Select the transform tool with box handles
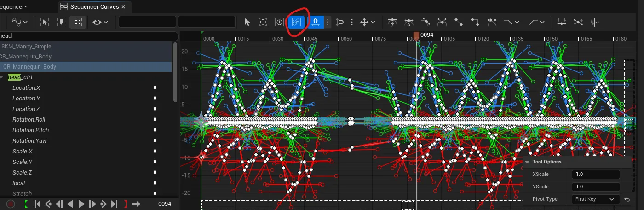Screen dimensions: 644x210 tap(263, 22)
